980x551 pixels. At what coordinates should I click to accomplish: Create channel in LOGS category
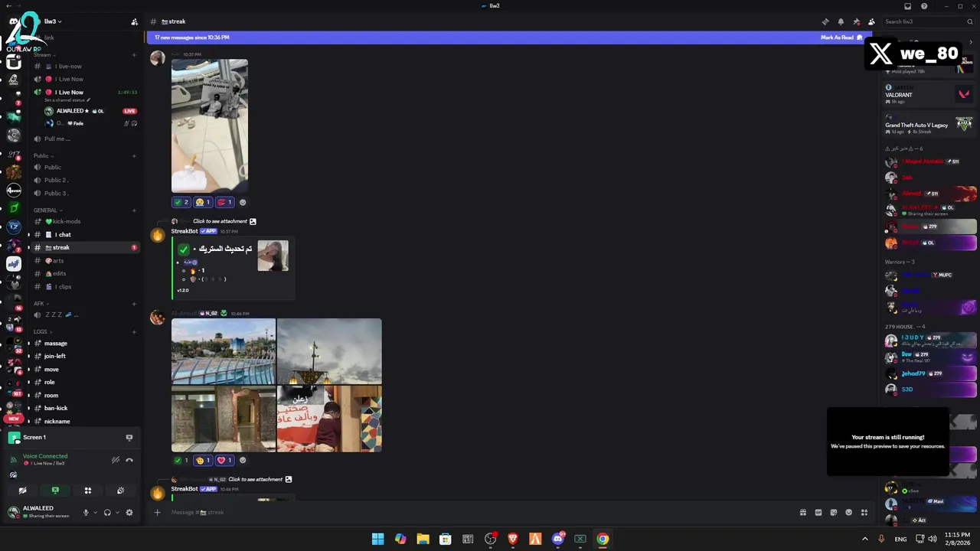click(134, 332)
